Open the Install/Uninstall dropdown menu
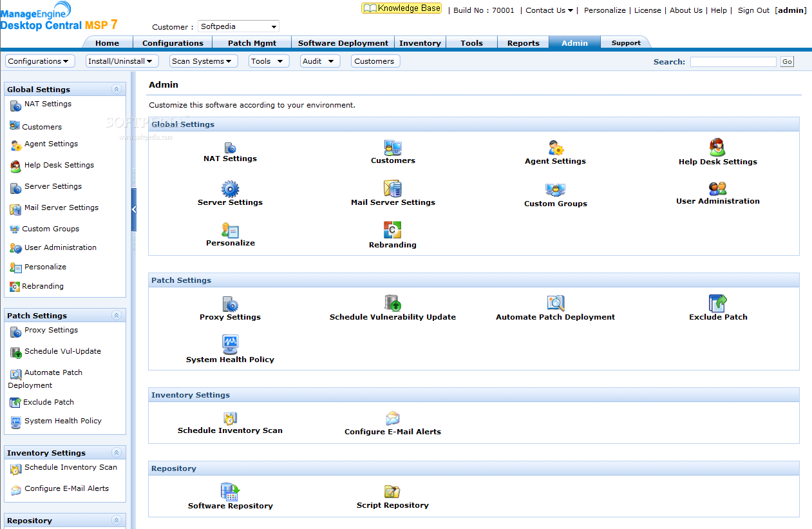Image resolution: width=812 pixels, height=529 pixels. pyautogui.click(x=122, y=61)
